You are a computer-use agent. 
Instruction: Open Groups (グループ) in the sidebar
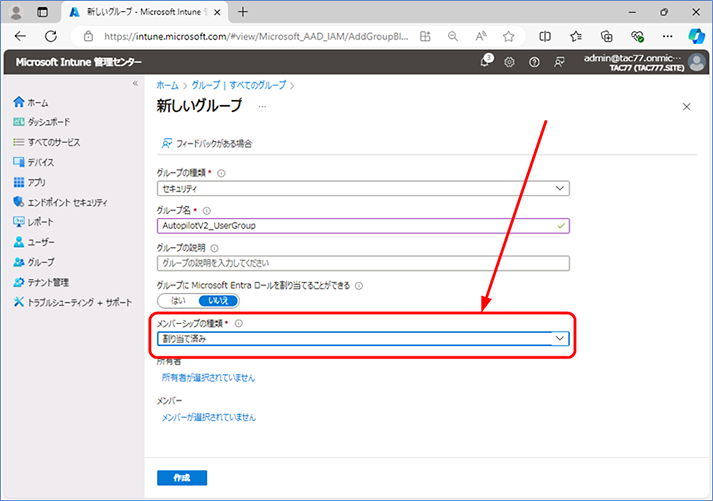click(34, 262)
